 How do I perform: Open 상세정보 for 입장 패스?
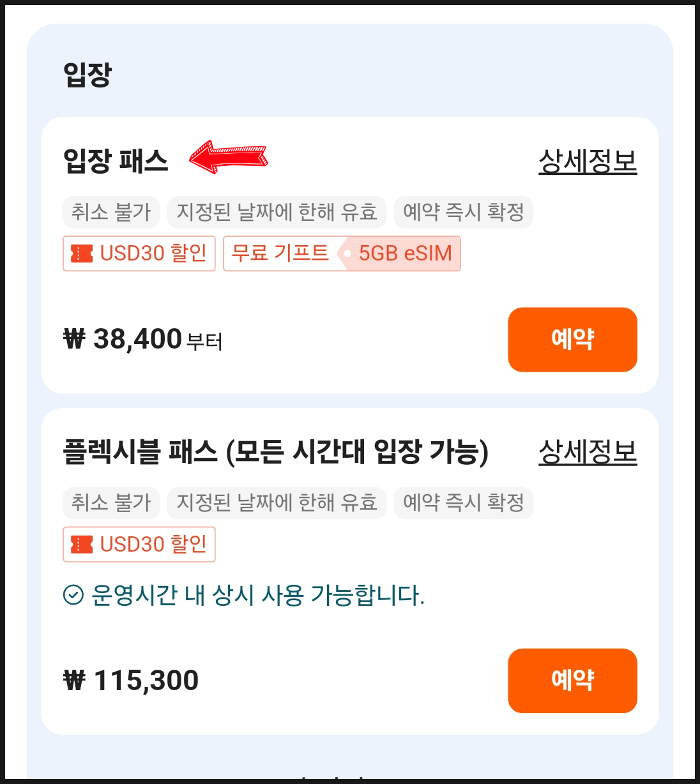pyautogui.click(x=588, y=161)
